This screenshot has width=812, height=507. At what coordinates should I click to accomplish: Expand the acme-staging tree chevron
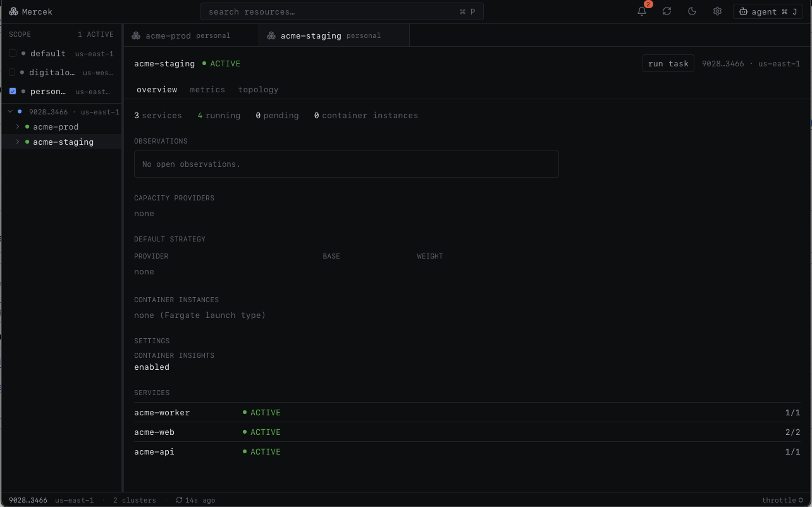[x=18, y=142]
